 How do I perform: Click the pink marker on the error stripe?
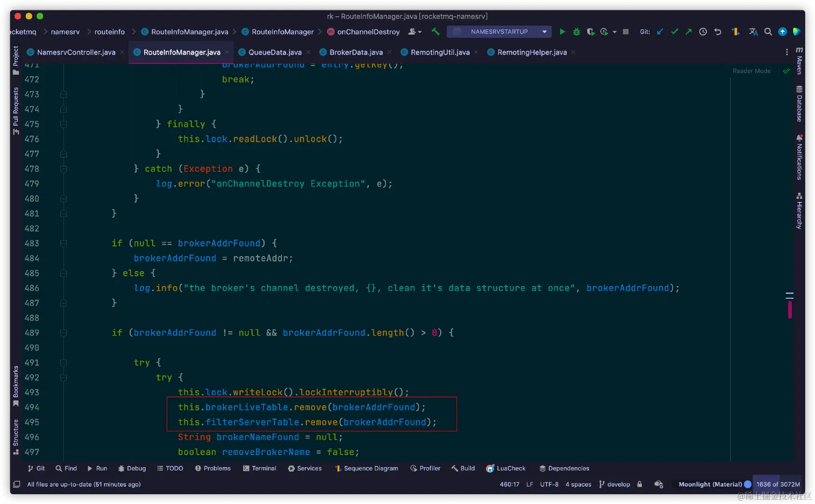pos(790,310)
